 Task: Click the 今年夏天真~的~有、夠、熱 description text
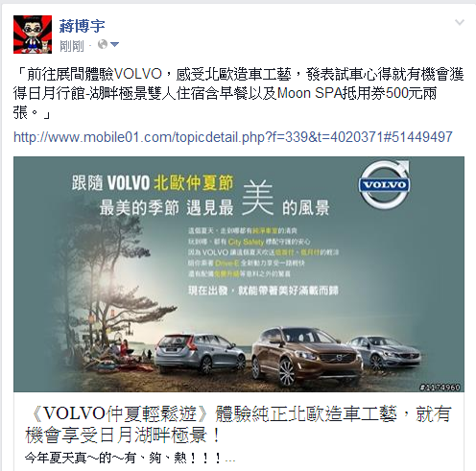click(x=130, y=459)
